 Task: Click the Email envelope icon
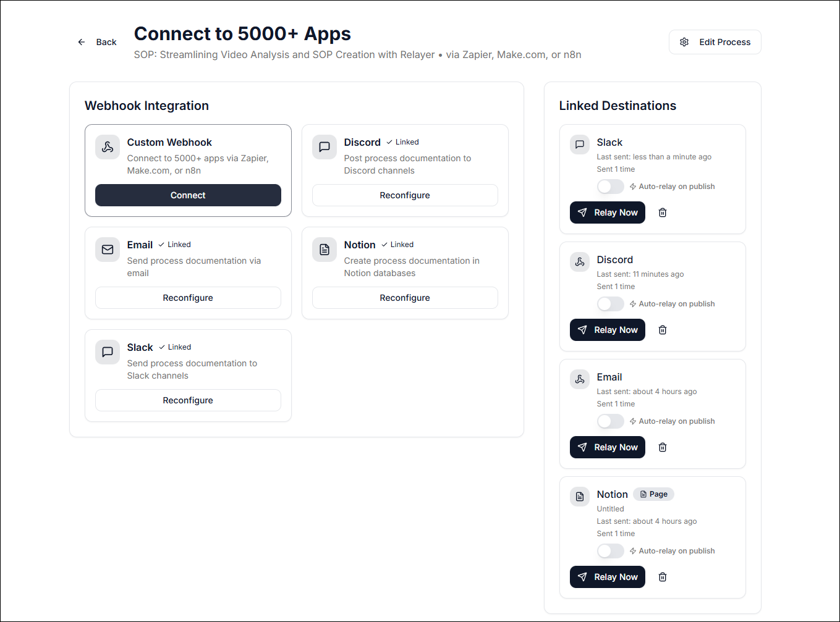click(107, 250)
